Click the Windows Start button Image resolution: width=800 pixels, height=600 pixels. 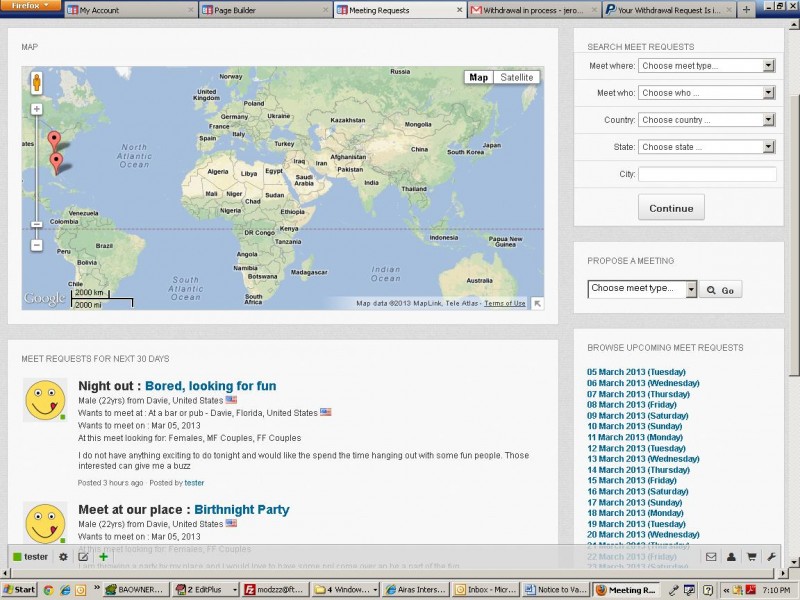pos(19,590)
